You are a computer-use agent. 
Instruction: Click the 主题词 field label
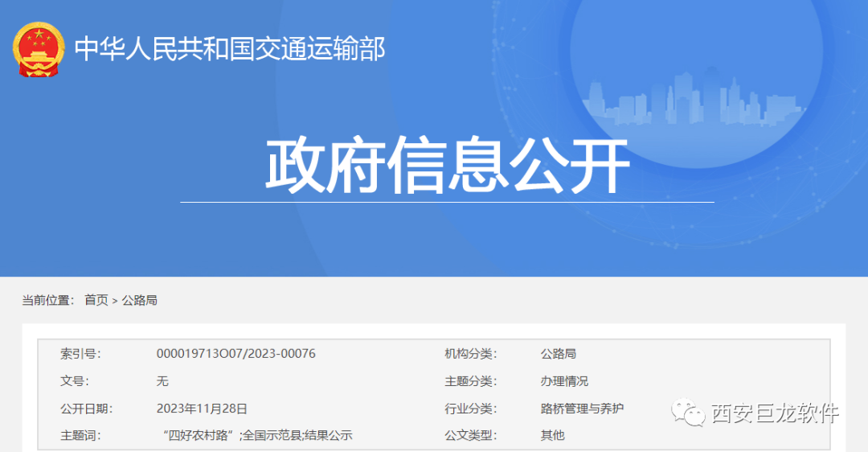[x=81, y=435]
